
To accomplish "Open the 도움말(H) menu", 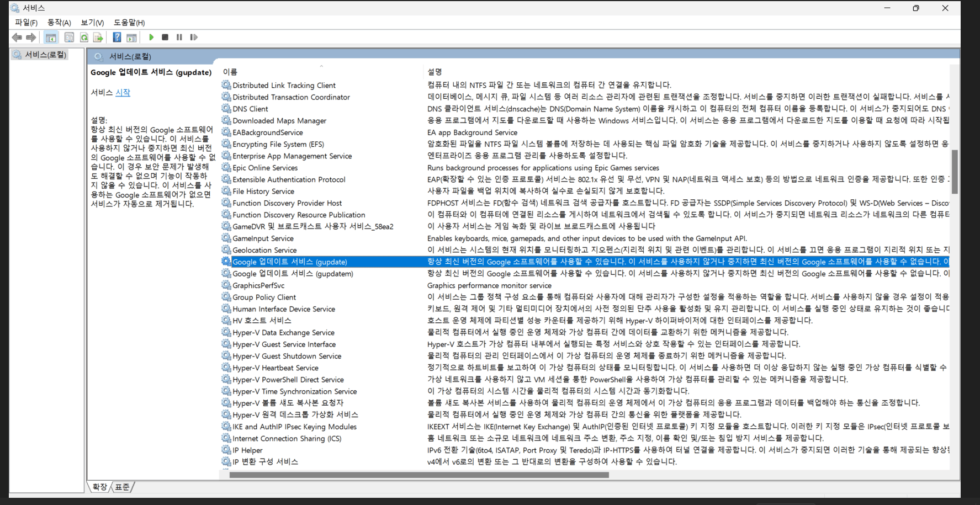I will (129, 23).
